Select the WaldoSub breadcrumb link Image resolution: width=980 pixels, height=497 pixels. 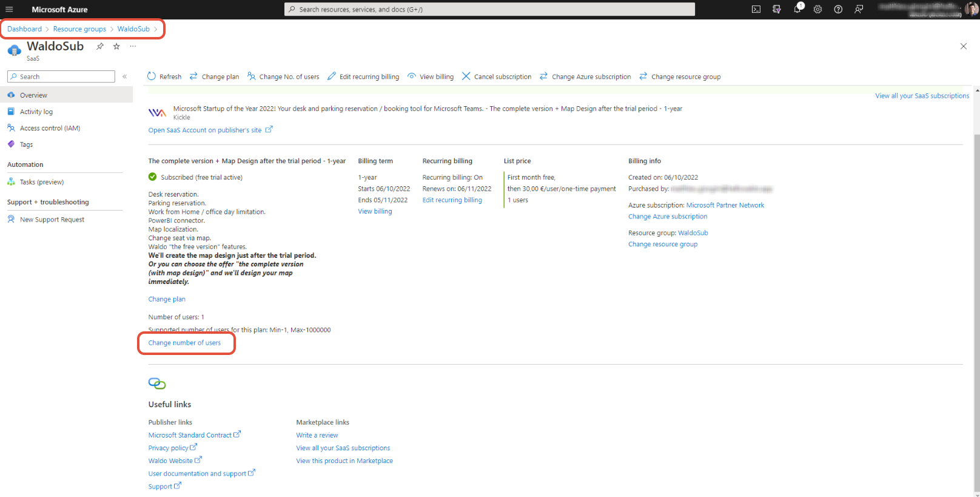pos(133,29)
